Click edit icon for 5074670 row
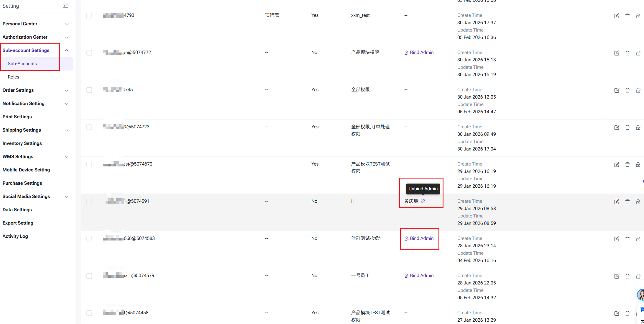The height and width of the screenshot is (324, 644). point(617,165)
